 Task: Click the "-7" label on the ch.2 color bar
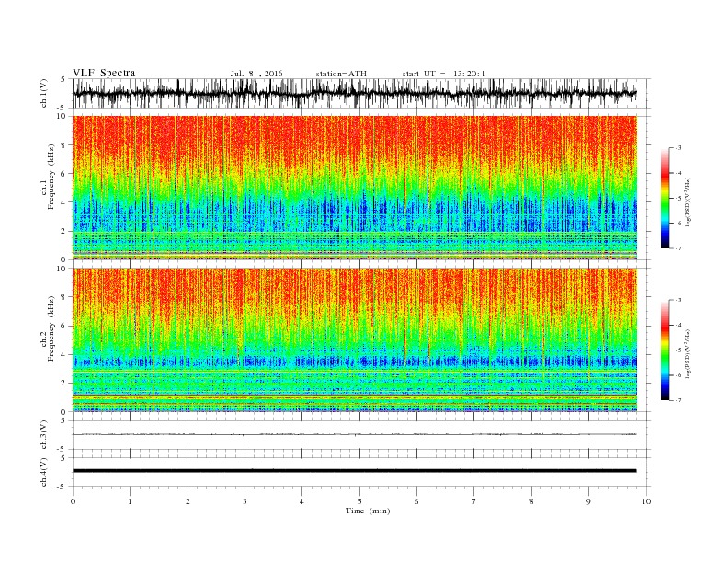(677, 400)
